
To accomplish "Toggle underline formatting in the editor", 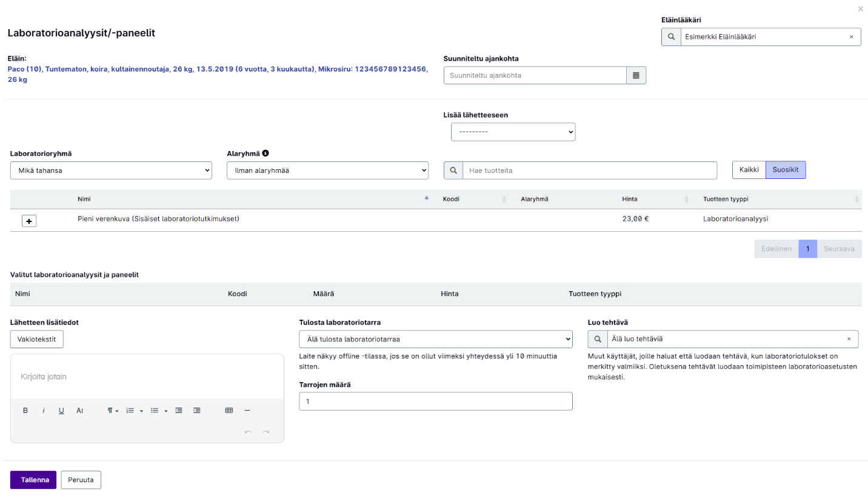I will click(61, 411).
